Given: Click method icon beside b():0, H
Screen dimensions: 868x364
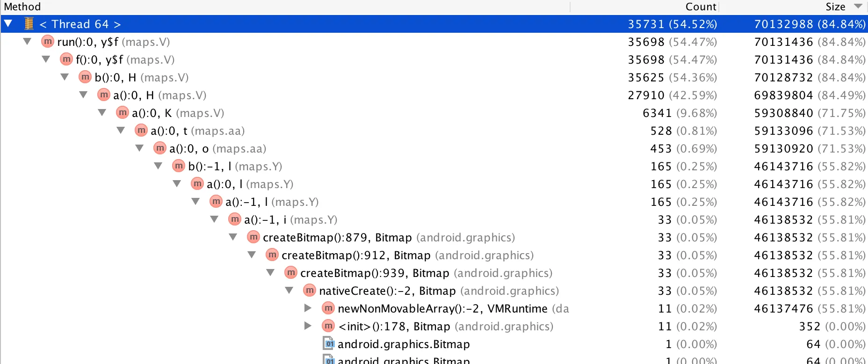Looking at the screenshot, I should 85,77.
